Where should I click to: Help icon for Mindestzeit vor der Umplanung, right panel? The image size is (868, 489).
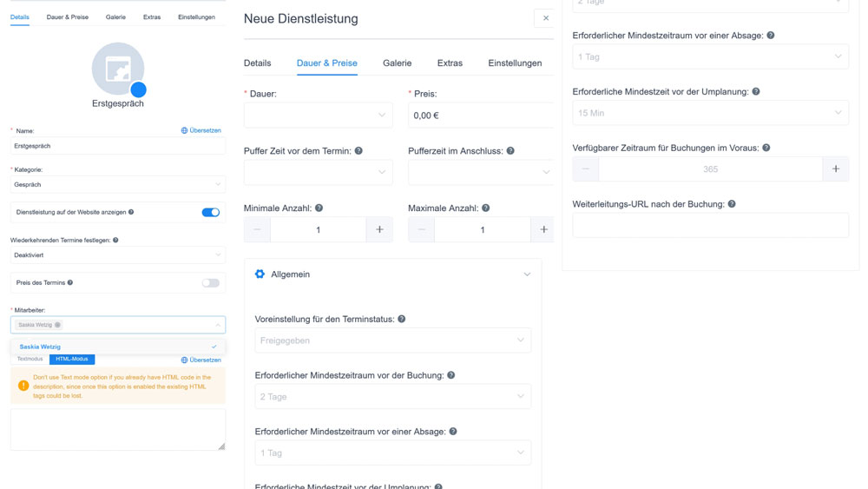756,92
